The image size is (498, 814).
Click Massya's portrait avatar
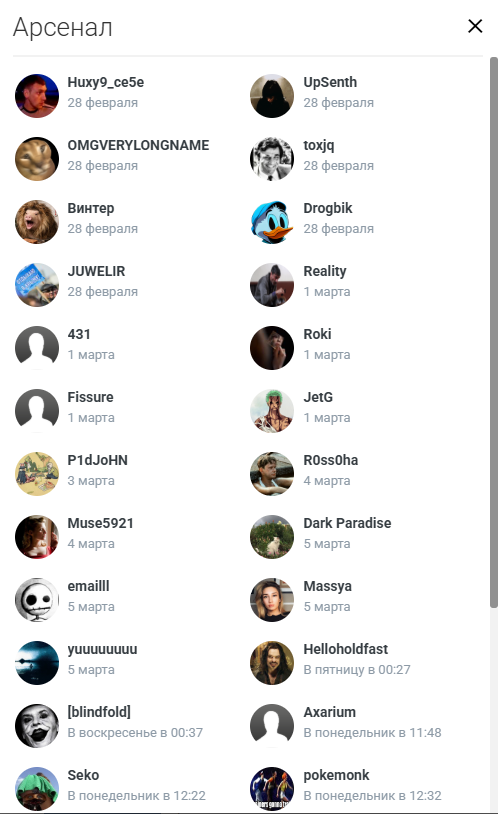point(272,600)
